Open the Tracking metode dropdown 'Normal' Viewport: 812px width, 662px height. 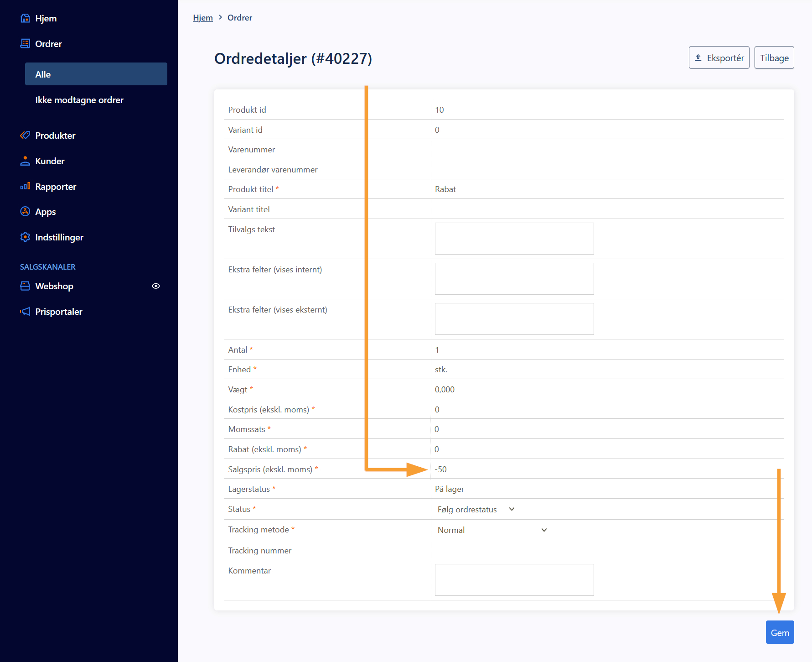tap(492, 530)
